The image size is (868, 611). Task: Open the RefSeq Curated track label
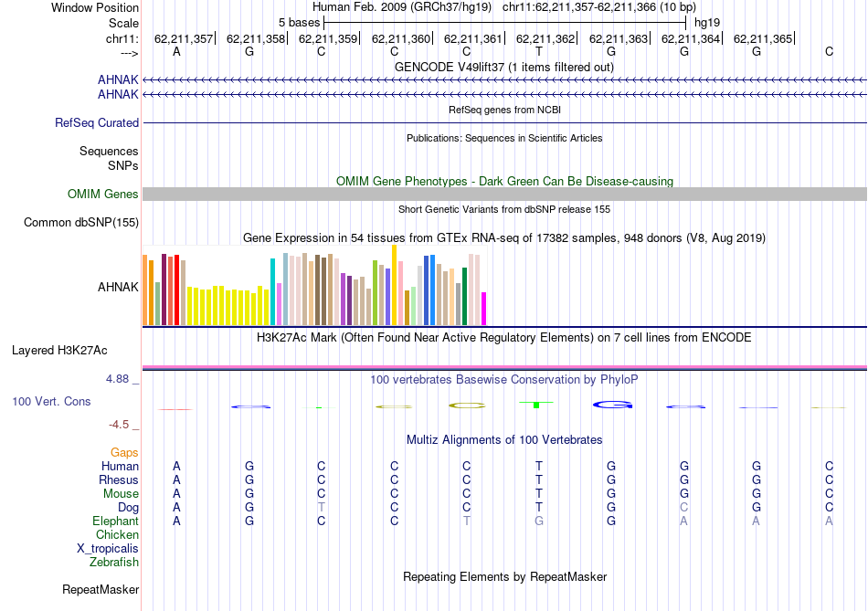[x=97, y=123]
